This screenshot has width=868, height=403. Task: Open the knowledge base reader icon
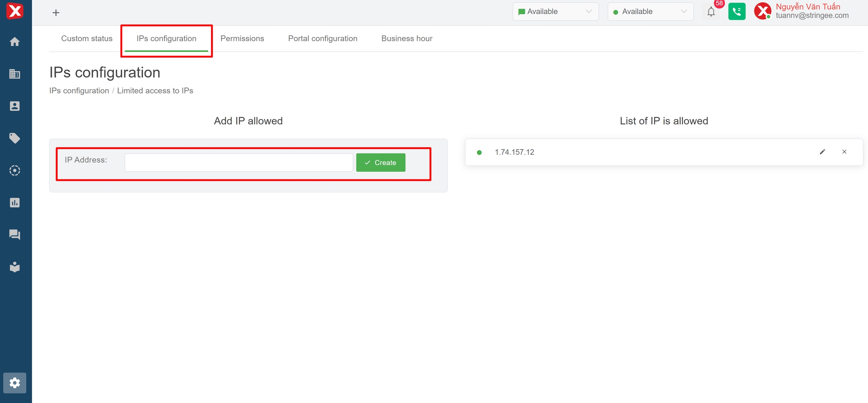(15, 267)
